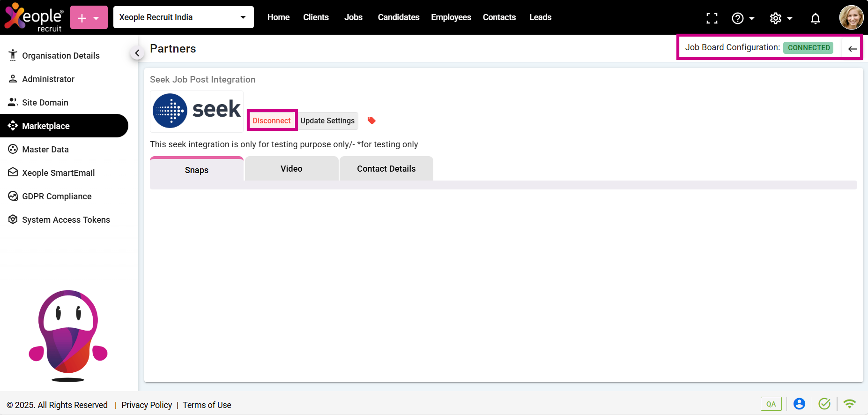Viewport: 868px width, 415px height.
Task: Click the fullscreen toggle icon
Action: point(712,18)
